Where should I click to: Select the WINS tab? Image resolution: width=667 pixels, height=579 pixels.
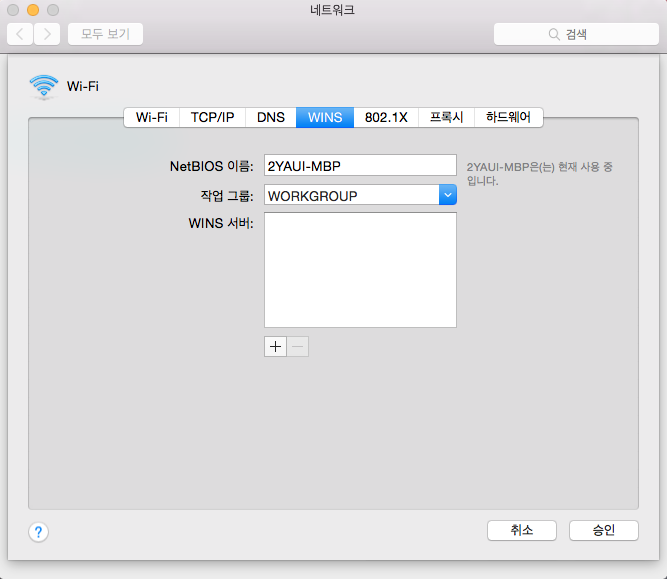coord(325,117)
